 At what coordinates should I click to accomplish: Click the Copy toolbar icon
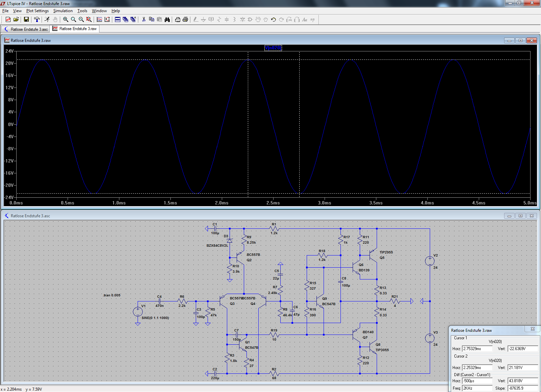[x=151, y=20]
